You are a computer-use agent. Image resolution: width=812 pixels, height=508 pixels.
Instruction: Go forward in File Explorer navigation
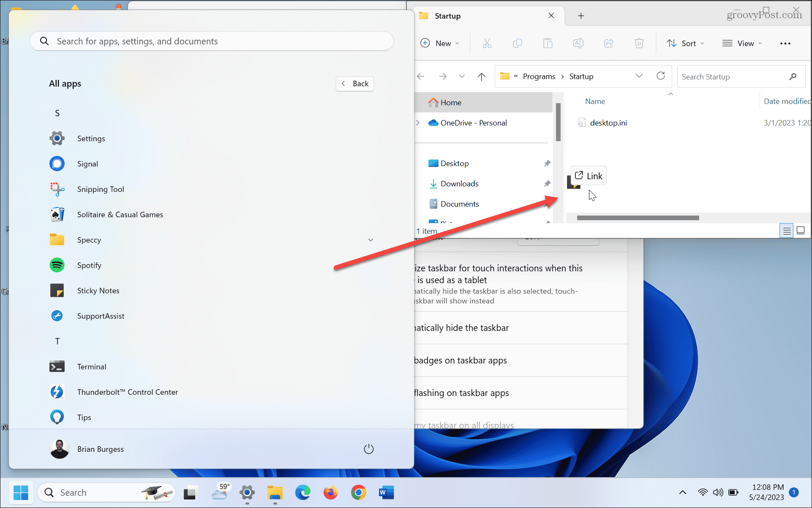443,76
